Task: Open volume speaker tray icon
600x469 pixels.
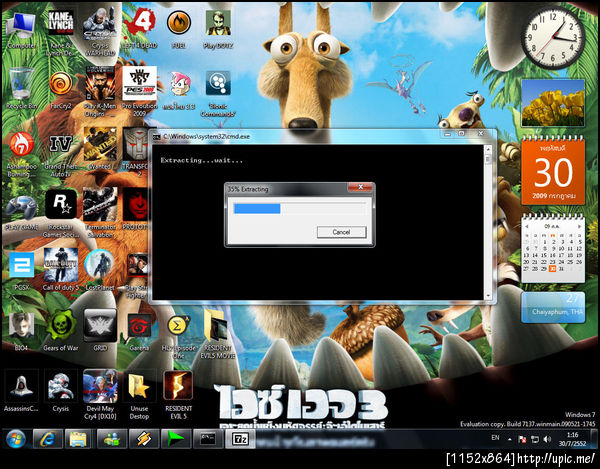Action: tap(548, 439)
